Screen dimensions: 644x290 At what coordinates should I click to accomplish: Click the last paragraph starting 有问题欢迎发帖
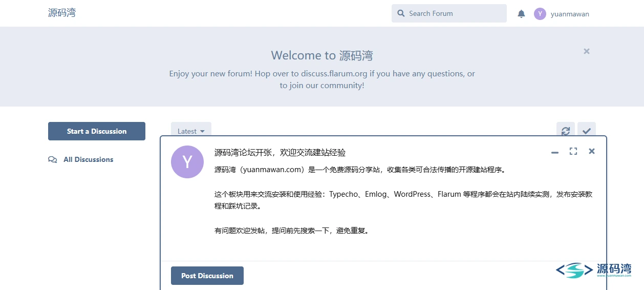coord(292,231)
